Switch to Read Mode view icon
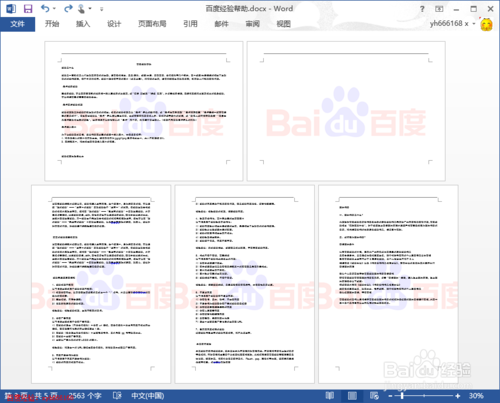The image size is (500, 403). (x=330, y=396)
